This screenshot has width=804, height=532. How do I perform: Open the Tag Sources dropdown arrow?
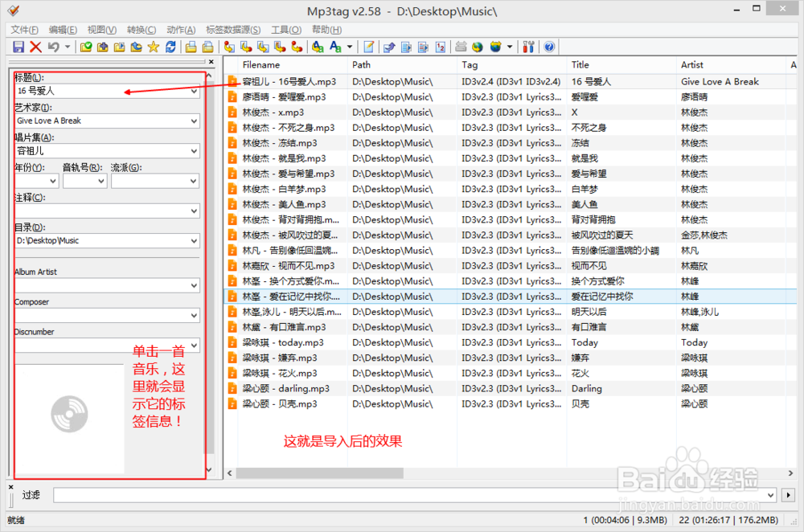point(510,47)
